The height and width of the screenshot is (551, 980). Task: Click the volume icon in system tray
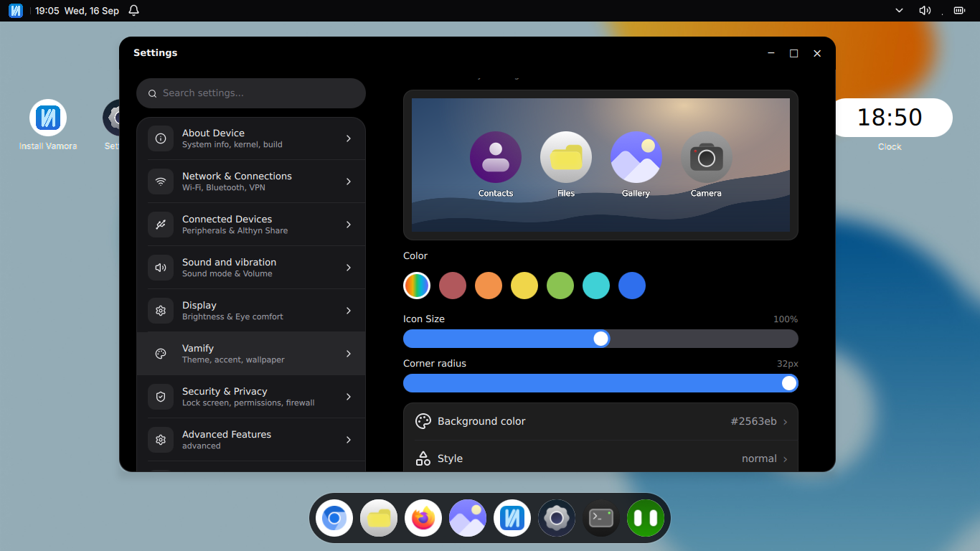pos(925,11)
